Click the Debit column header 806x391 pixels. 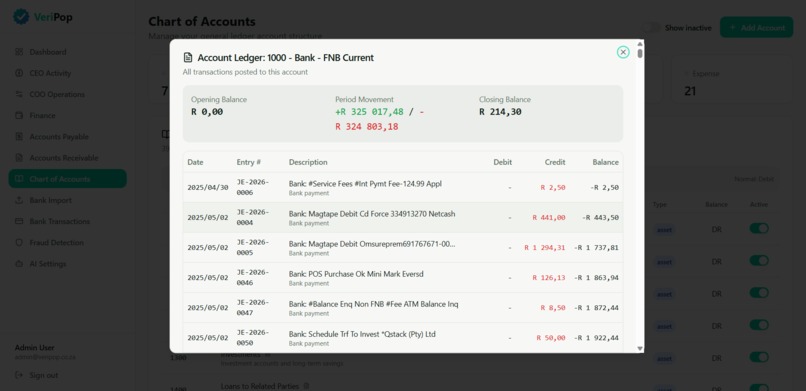(x=503, y=162)
